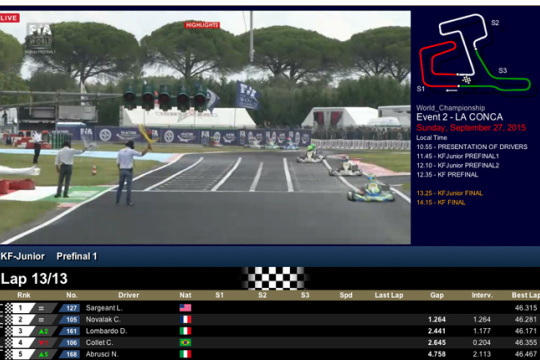The image size is (540, 360).
Task: Click the date Sunday, September 27, 2015
Action: [x=471, y=128]
